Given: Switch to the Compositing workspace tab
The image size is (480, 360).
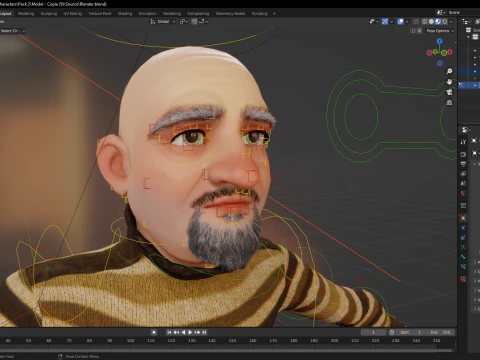Looking at the screenshot, I should click(198, 14).
